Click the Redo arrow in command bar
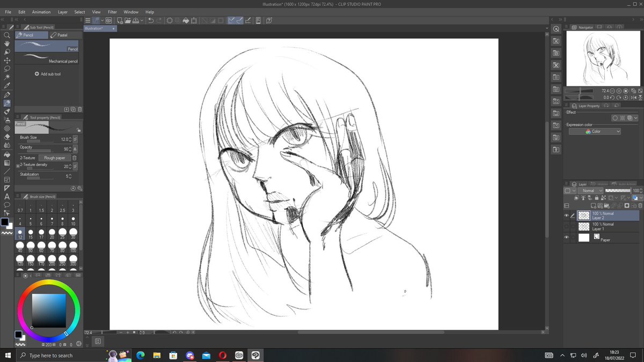This screenshot has height=362, width=644. (160, 20)
